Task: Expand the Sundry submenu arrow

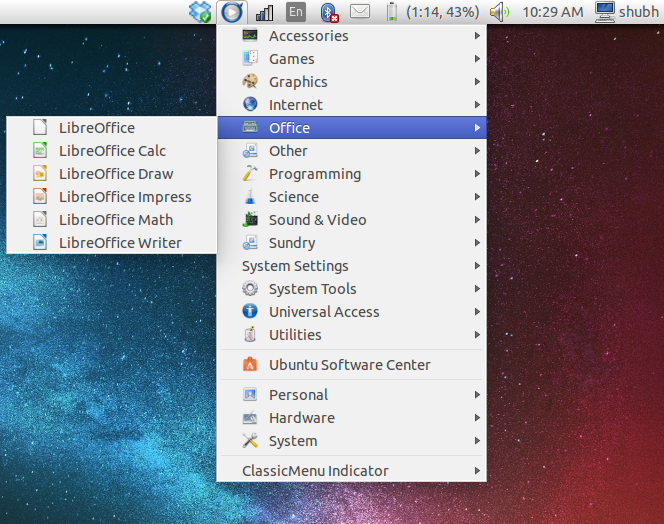Action: (x=477, y=242)
